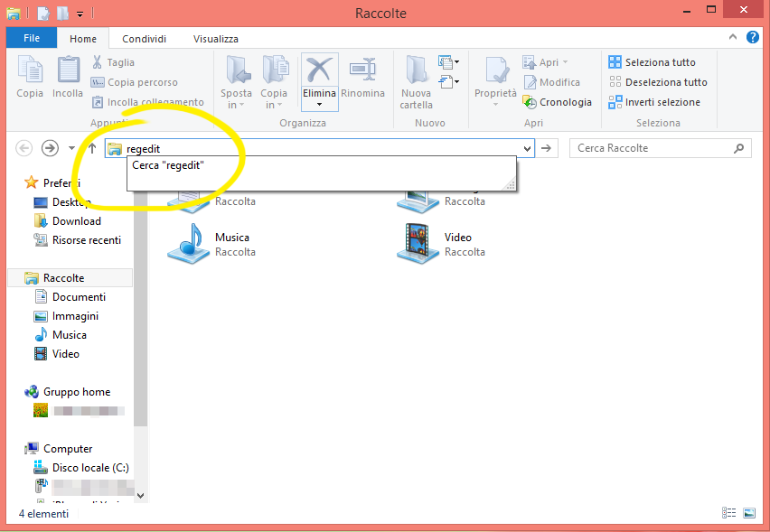Viewport: 770px width, 532px height.
Task: Open the blue help question icon
Action: [x=752, y=37]
